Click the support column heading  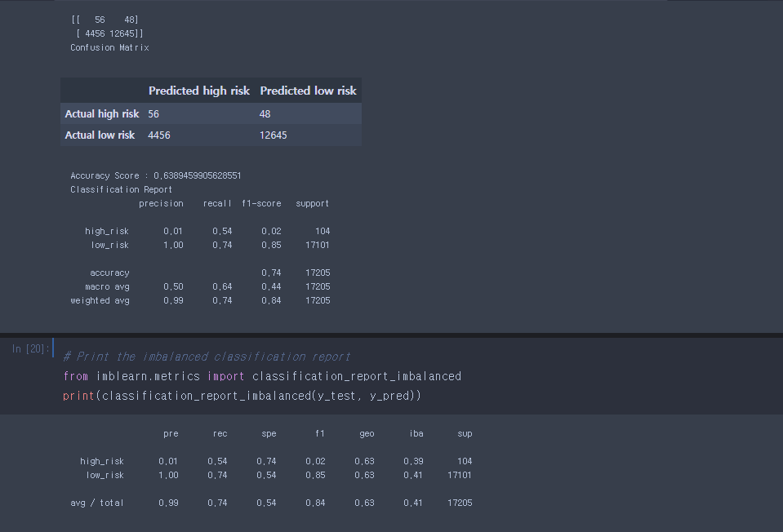click(312, 204)
